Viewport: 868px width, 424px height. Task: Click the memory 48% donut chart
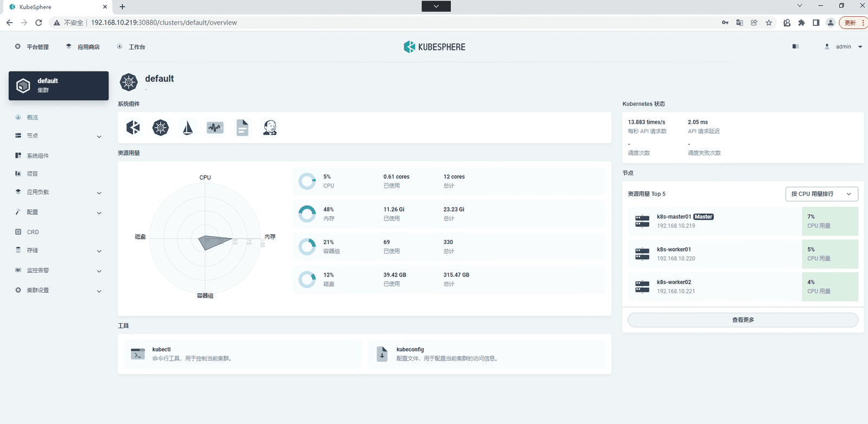[x=307, y=214]
